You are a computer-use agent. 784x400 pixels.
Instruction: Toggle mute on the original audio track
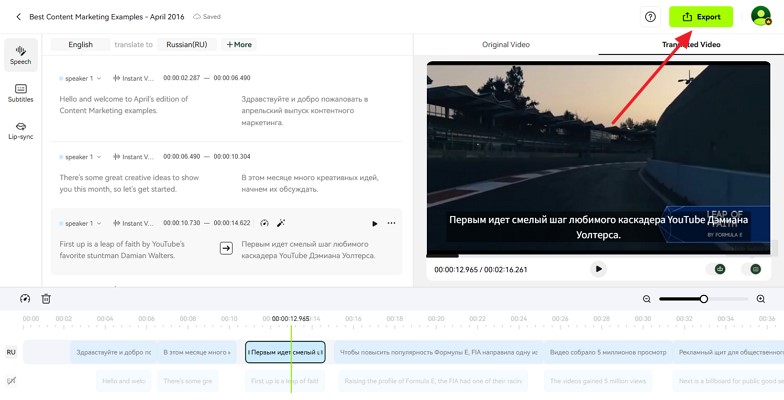tap(12, 380)
